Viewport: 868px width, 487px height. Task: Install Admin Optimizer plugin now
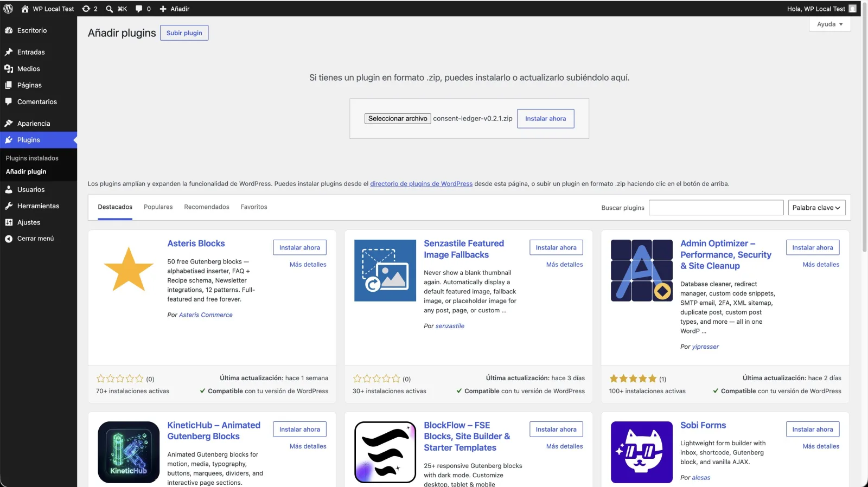pyautogui.click(x=813, y=247)
